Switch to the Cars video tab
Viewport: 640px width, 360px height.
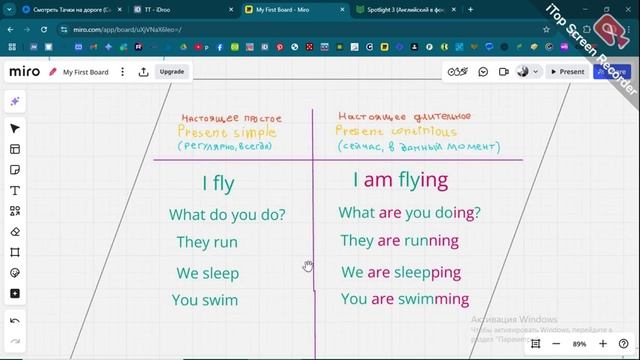coord(72,9)
